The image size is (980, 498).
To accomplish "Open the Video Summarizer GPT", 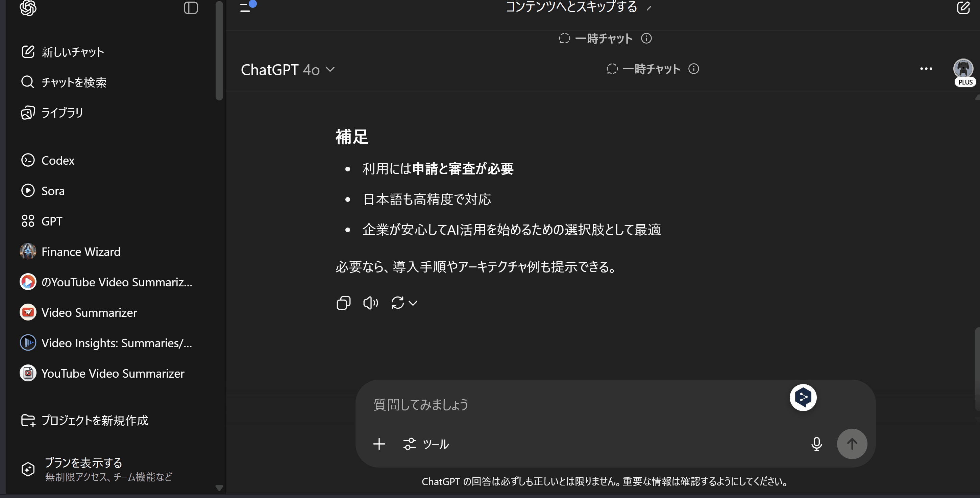I will 78,313.
